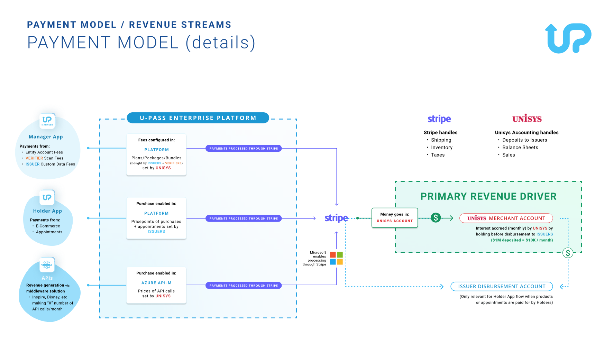Click 'Microsoft enables processing through Stripe' text
Viewport: 604px width, 364px height.
[314, 259]
